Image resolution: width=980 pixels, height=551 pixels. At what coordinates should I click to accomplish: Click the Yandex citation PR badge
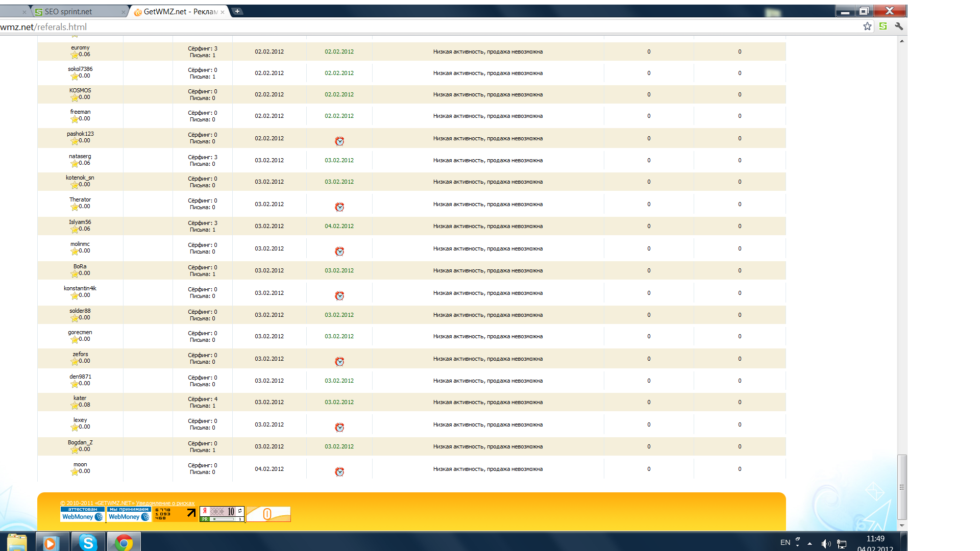tap(222, 514)
